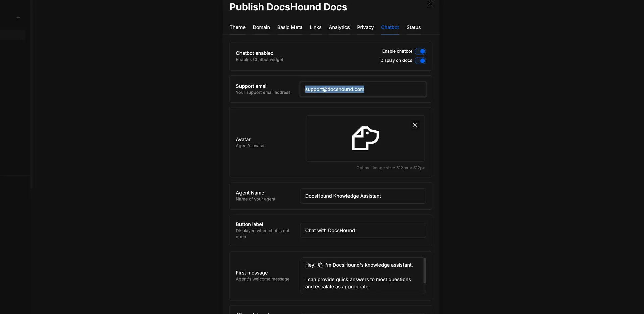Click the First message scrollbar
Screen dimensions: 644x314
[425, 270]
